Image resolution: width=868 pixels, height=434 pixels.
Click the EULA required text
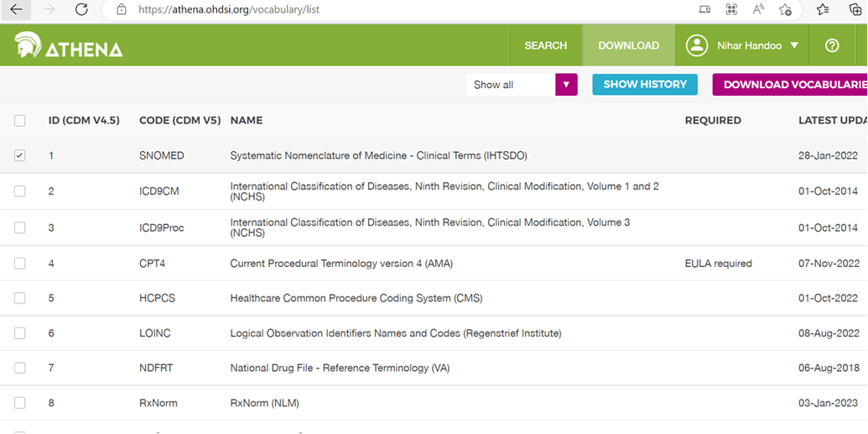pos(719,264)
